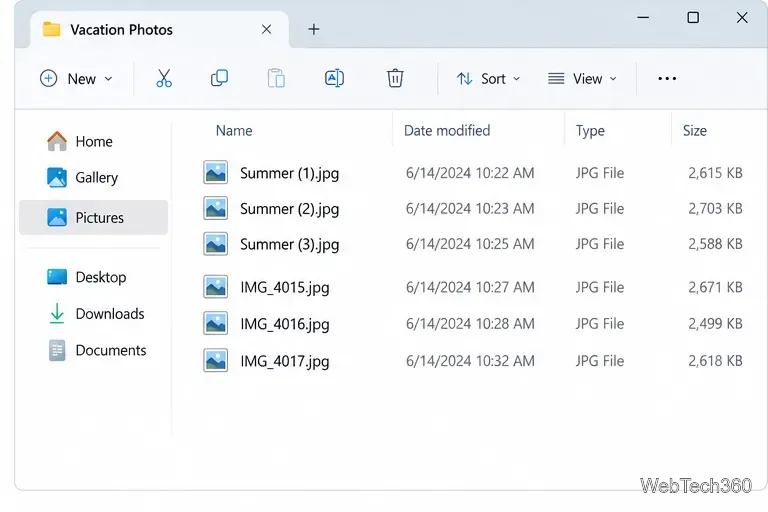Click date 6/14/2024 10:22 AM
The height and width of the screenshot is (512, 768).
click(470, 173)
